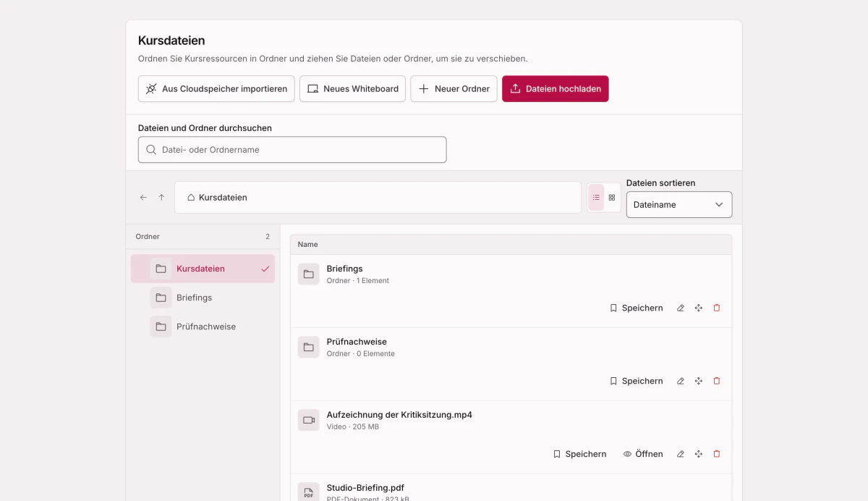The height and width of the screenshot is (501, 868).
Task: Switch to grid view
Action: (612, 198)
